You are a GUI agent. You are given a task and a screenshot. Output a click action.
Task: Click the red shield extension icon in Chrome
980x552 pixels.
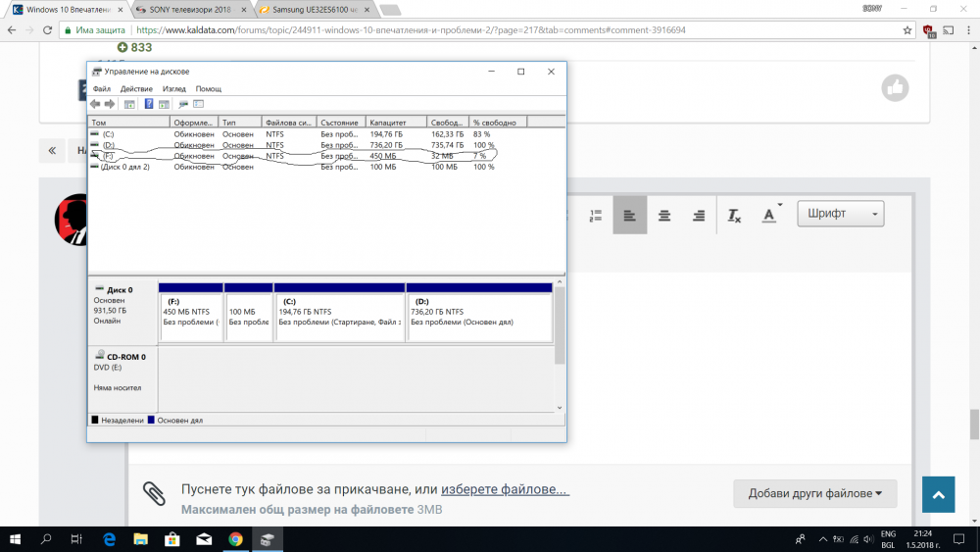pos(929,30)
